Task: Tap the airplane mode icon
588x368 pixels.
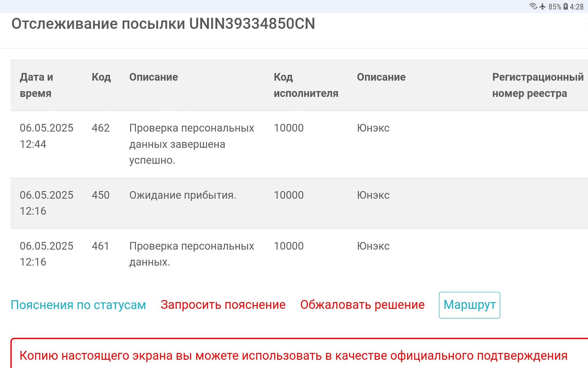Action: (x=543, y=6)
